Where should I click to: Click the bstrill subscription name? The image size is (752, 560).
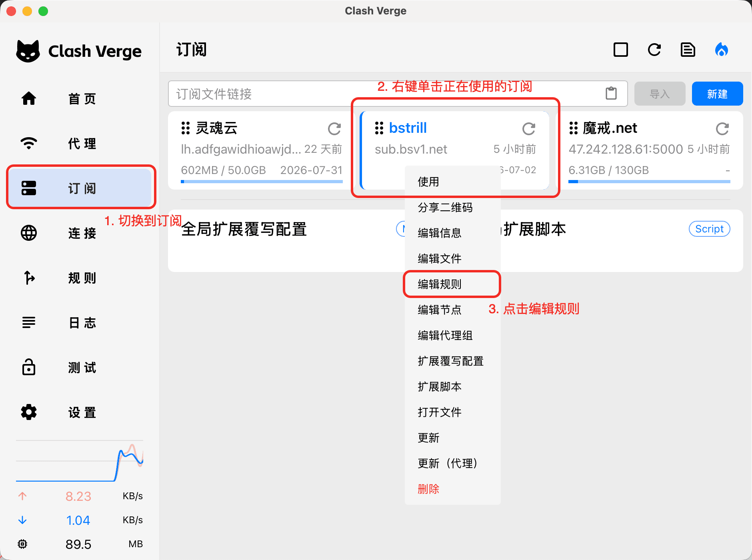pyautogui.click(x=408, y=128)
